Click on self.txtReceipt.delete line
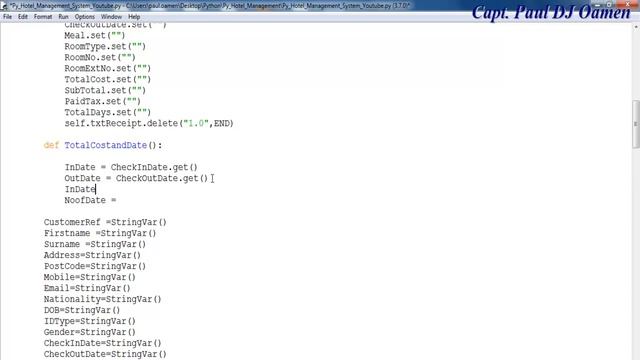Image resolution: width=640 pixels, height=360 pixels. point(149,123)
